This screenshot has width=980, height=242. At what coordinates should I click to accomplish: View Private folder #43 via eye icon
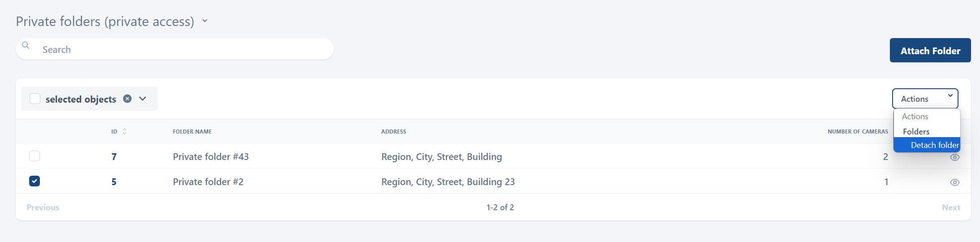tap(954, 157)
